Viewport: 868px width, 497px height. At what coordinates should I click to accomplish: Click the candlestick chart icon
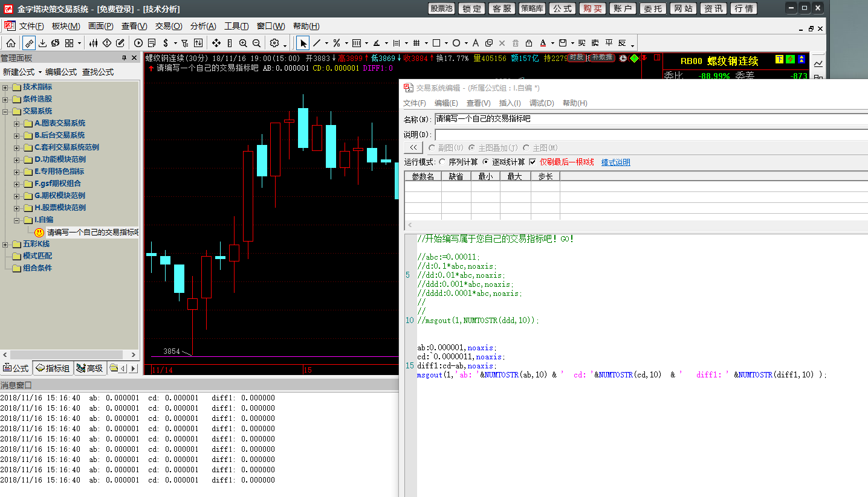[x=94, y=43]
